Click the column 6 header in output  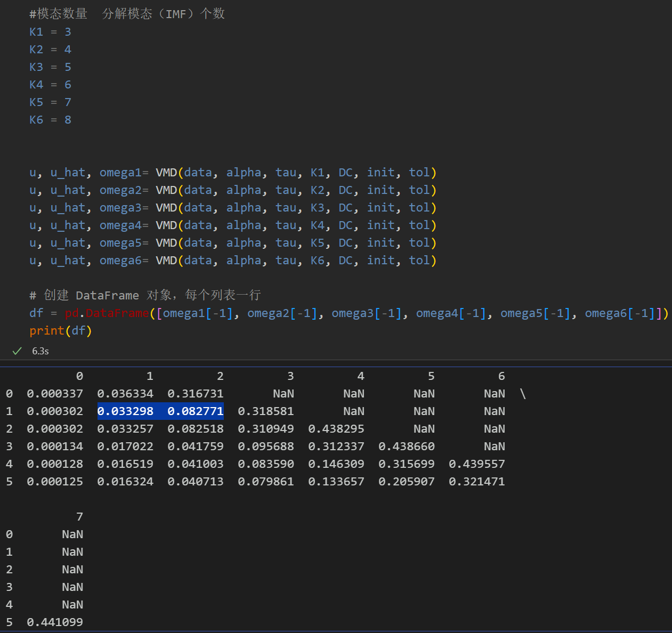pos(501,376)
